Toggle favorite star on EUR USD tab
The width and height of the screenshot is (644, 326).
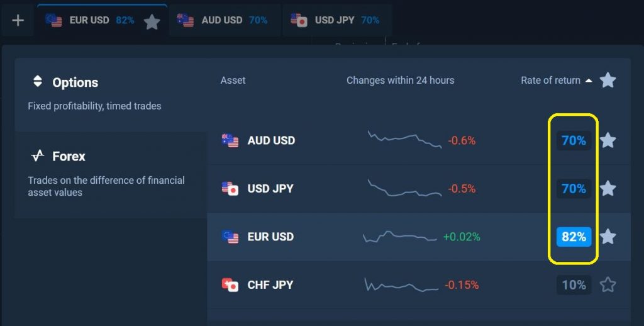click(x=152, y=22)
